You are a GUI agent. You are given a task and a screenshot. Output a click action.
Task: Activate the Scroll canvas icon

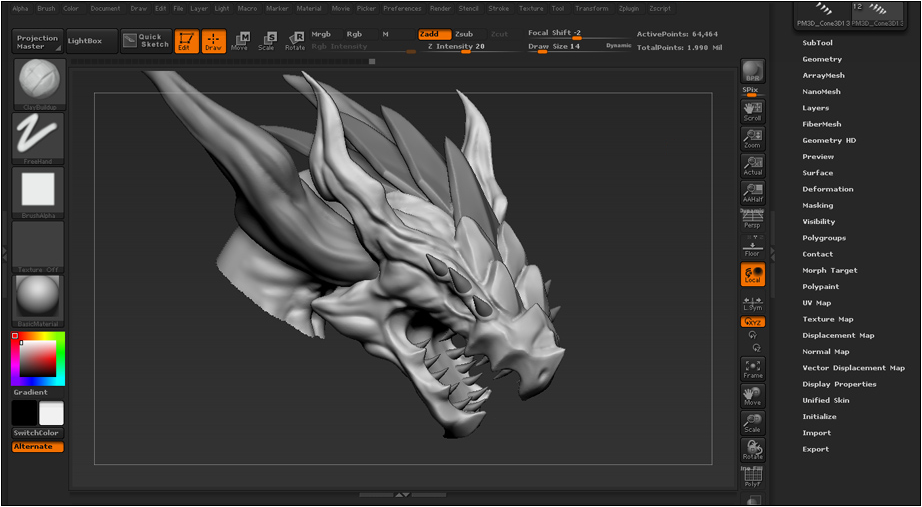click(753, 111)
